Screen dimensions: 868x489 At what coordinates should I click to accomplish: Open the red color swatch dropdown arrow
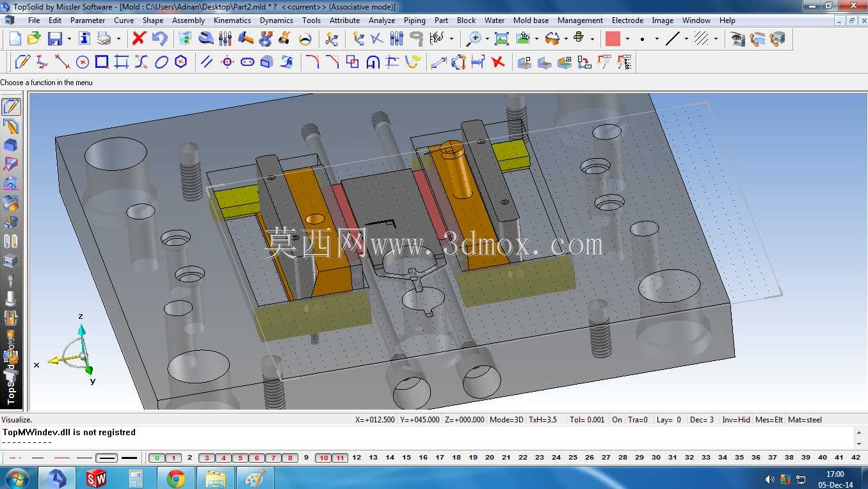tap(627, 38)
